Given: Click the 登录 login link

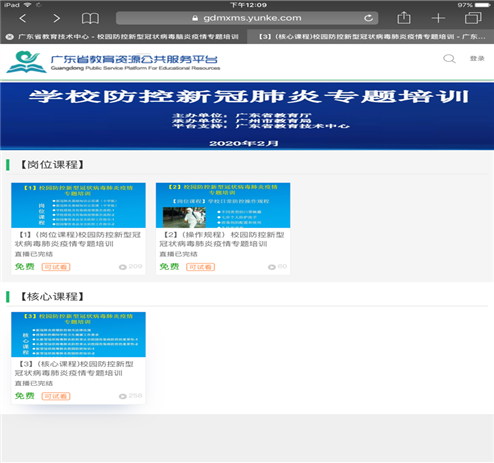Looking at the screenshot, I should click(x=477, y=58).
